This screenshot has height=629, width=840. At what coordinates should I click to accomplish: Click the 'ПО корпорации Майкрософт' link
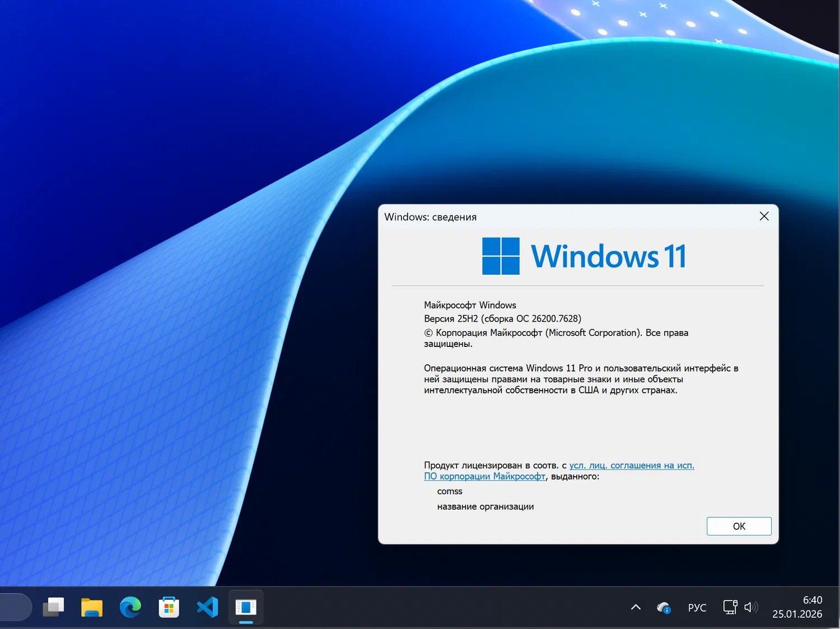(484, 476)
